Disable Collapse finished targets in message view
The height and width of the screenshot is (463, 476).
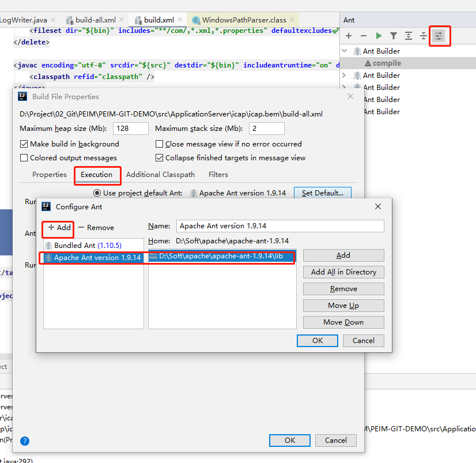(x=160, y=157)
